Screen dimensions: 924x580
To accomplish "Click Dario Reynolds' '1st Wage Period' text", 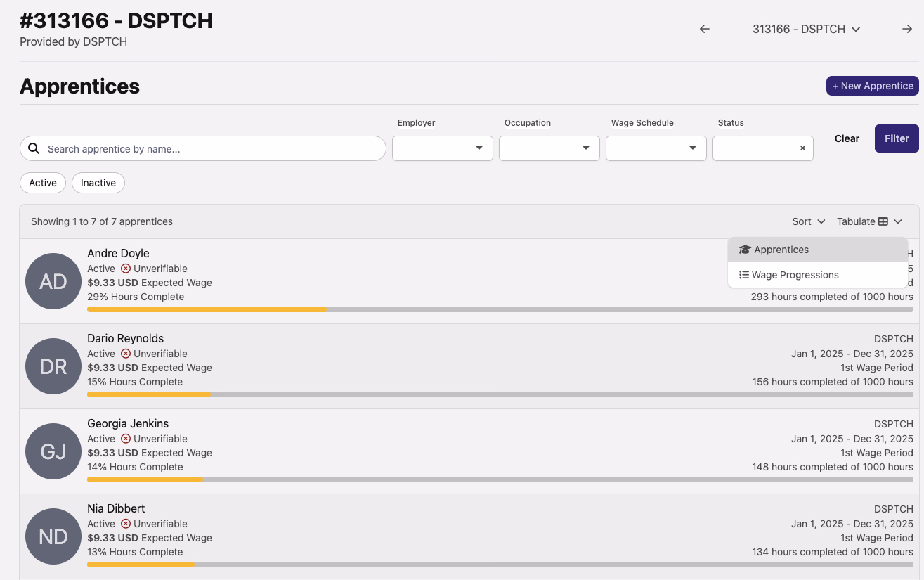I will [877, 368].
